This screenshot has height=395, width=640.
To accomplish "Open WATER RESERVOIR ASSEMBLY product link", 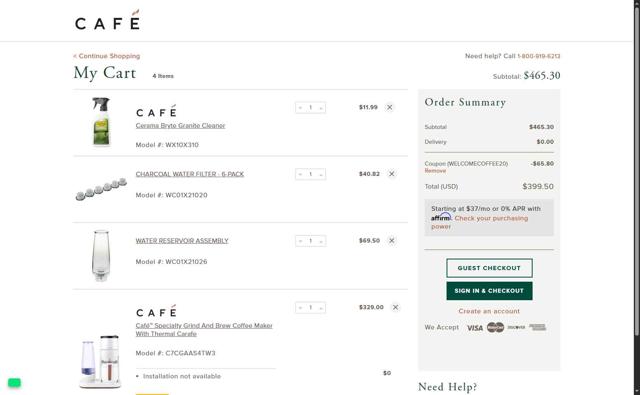I will 182,241.
